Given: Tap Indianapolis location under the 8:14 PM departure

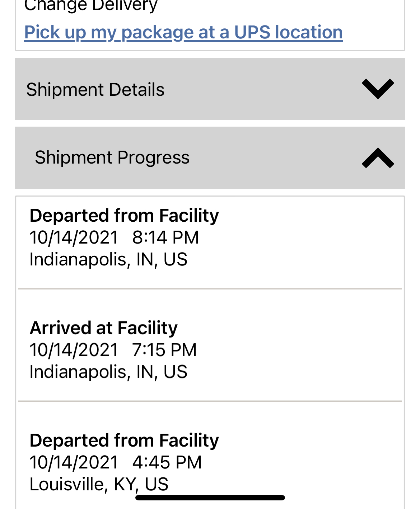Looking at the screenshot, I should tap(108, 259).
